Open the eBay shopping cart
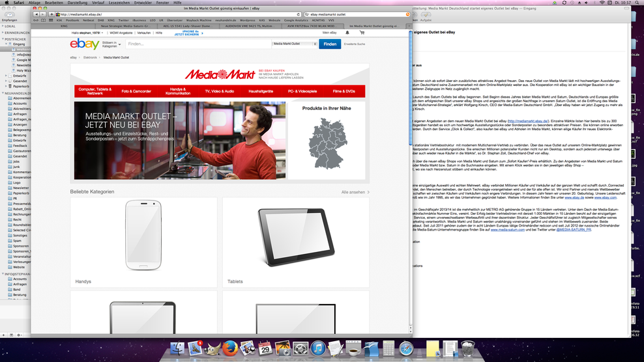This screenshot has width=644, height=362. pyautogui.click(x=362, y=33)
